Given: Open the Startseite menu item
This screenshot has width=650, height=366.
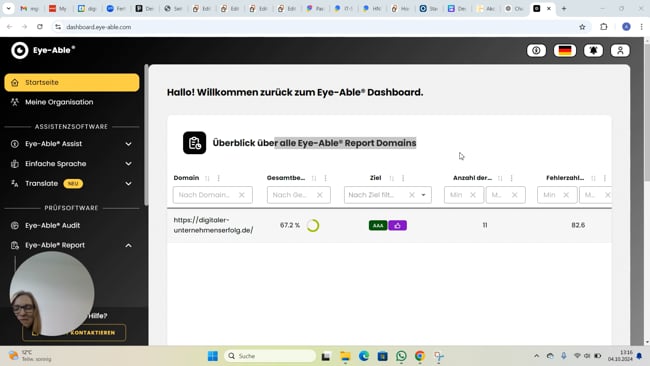Looking at the screenshot, I should (x=72, y=82).
